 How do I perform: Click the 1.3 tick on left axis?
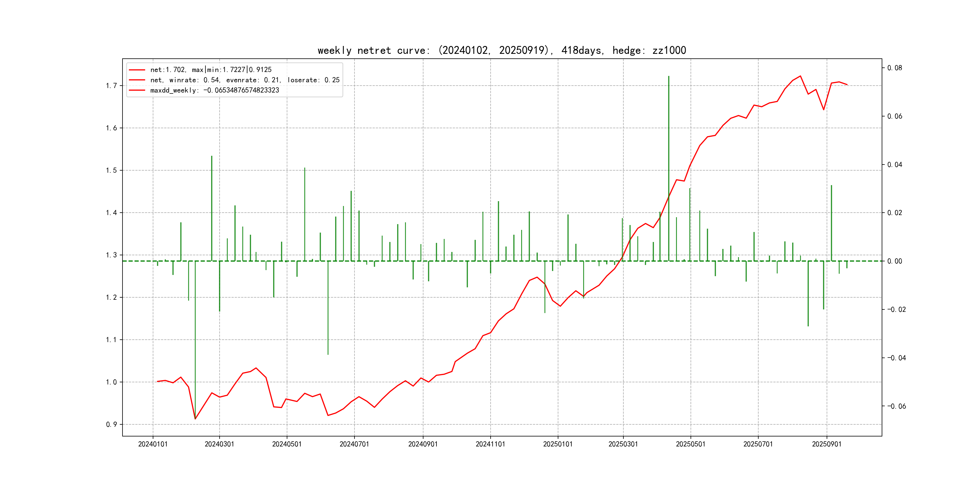(x=111, y=255)
